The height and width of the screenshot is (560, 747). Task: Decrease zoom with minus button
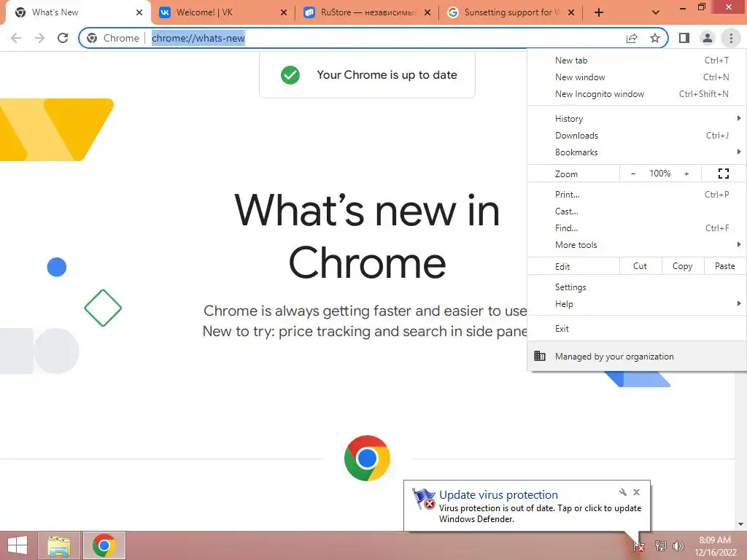point(633,174)
